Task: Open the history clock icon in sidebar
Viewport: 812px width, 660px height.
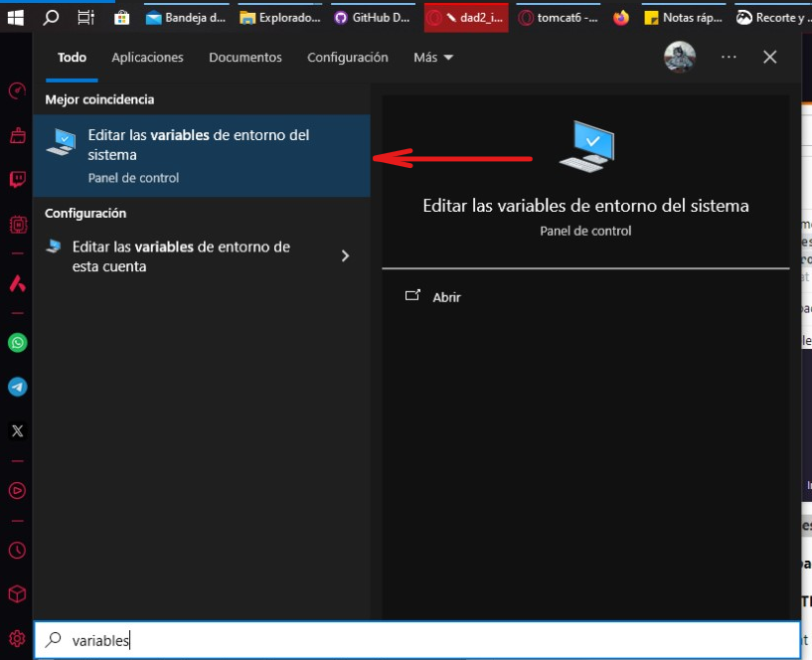Action: [17, 550]
